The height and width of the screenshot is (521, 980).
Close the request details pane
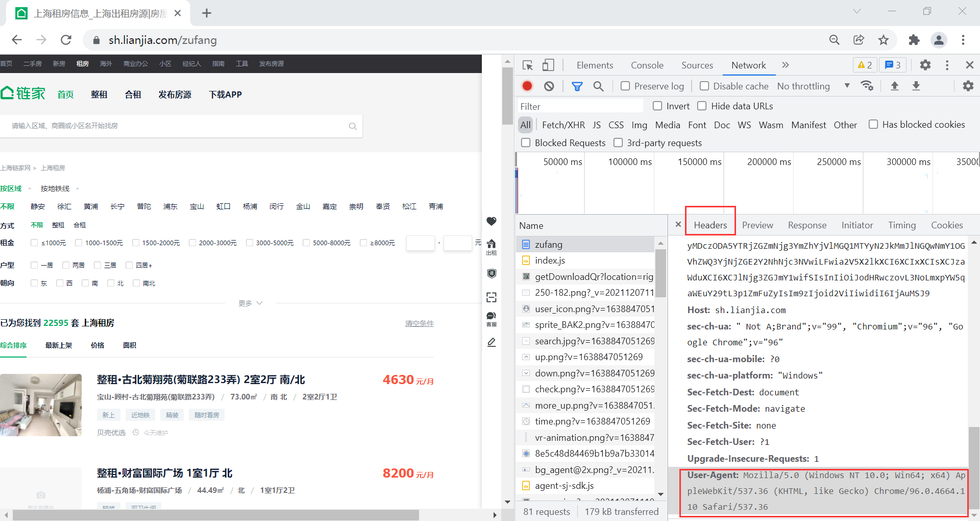coord(678,224)
